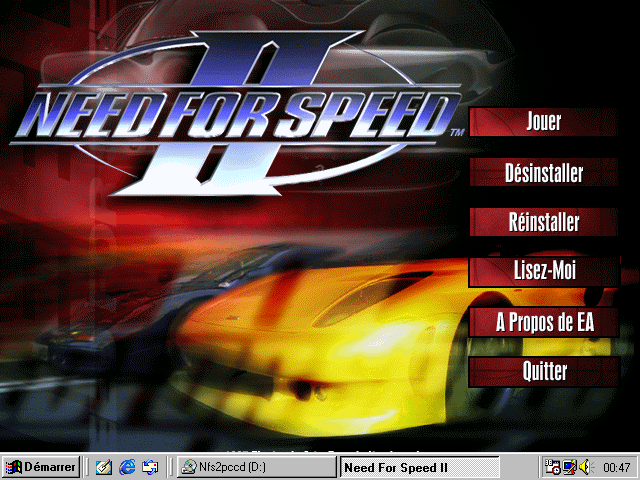
Task: Click the Jouer button to play
Action: (543, 122)
